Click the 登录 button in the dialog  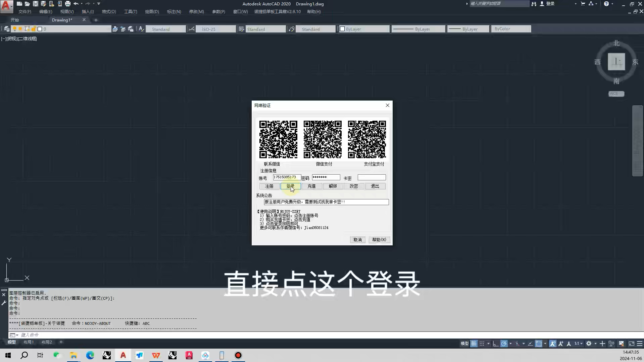[x=290, y=186]
